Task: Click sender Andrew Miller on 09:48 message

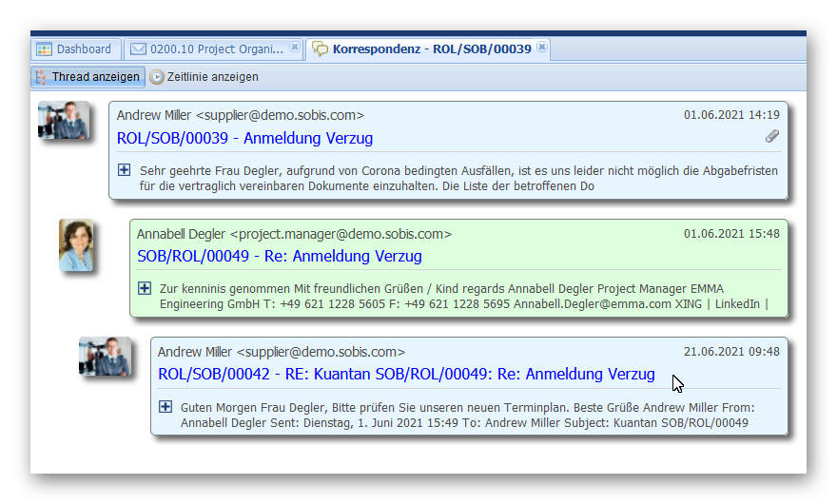Action: point(282,352)
